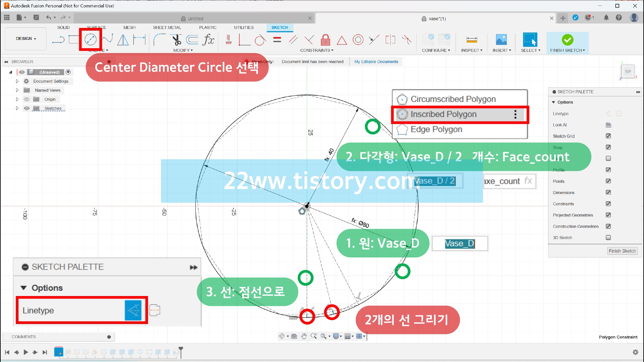Enable the 3D Sketch checkbox
This screenshot has width=644, height=362.
(x=608, y=237)
